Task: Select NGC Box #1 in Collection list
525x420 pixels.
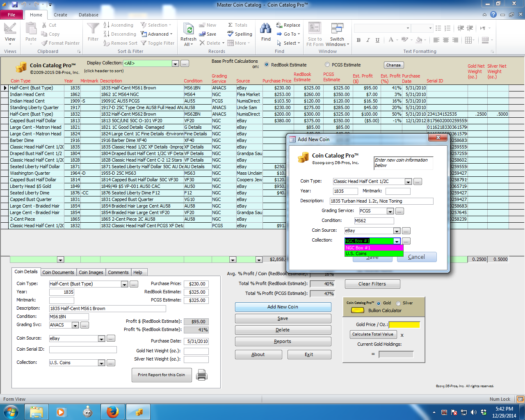Action: [374, 248]
